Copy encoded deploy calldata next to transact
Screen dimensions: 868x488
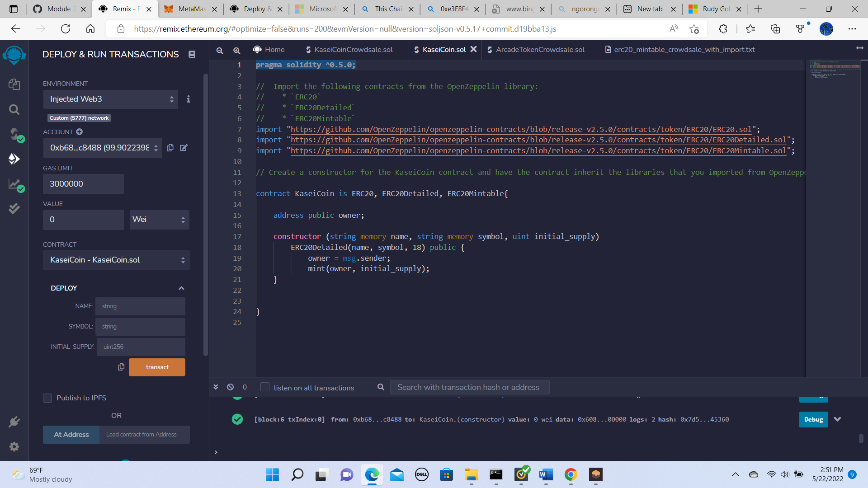point(121,367)
